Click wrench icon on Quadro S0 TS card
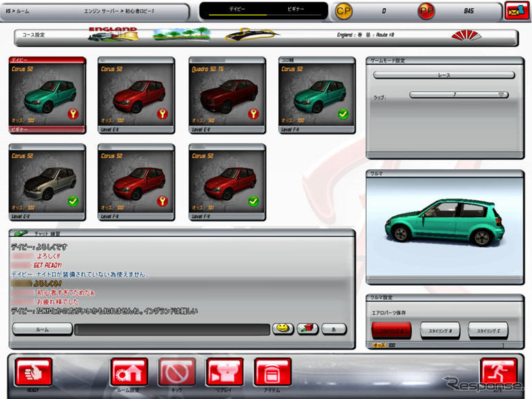The image size is (532, 399). (254, 114)
